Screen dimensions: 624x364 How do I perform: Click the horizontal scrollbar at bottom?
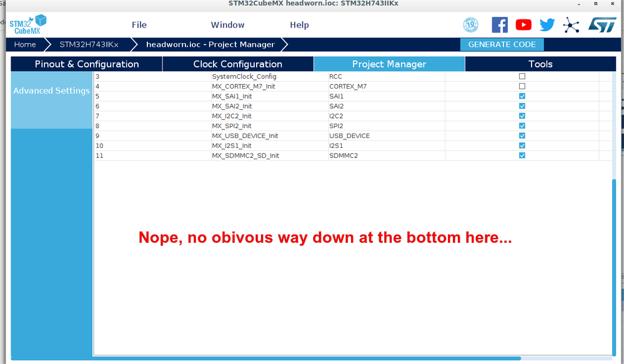[266, 358]
